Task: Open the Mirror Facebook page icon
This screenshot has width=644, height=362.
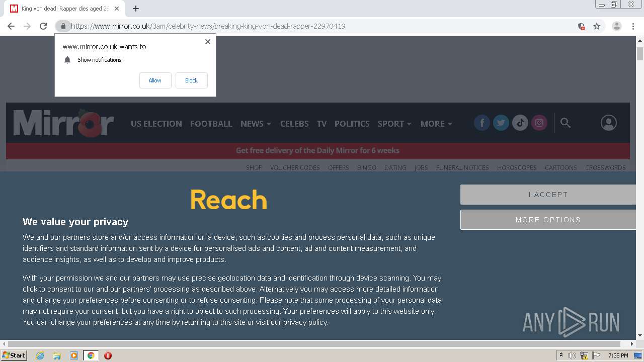Action: pyautogui.click(x=482, y=123)
